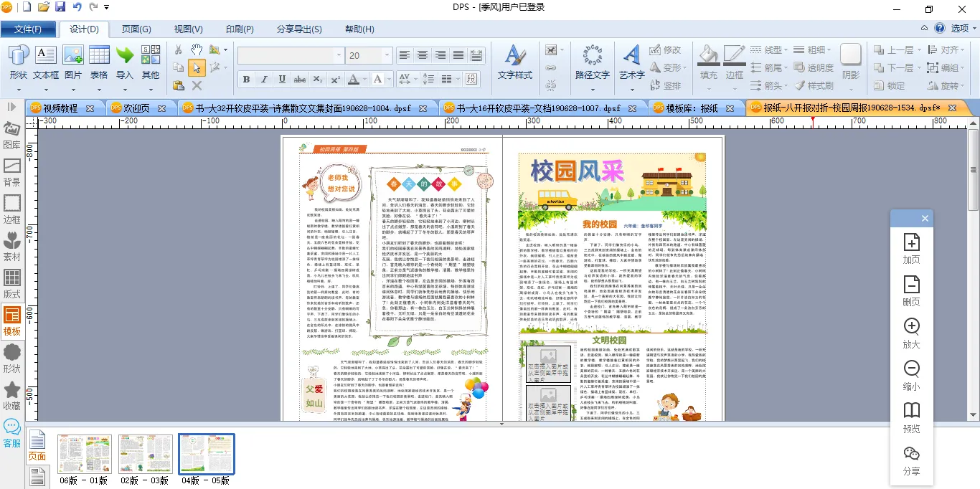Toggle underline text formatting
This screenshot has width=980, height=489.
pos(282,79)
